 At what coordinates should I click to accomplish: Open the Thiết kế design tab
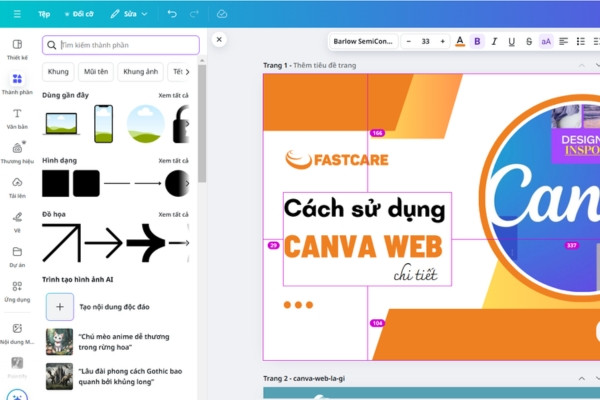coord(17,49)
